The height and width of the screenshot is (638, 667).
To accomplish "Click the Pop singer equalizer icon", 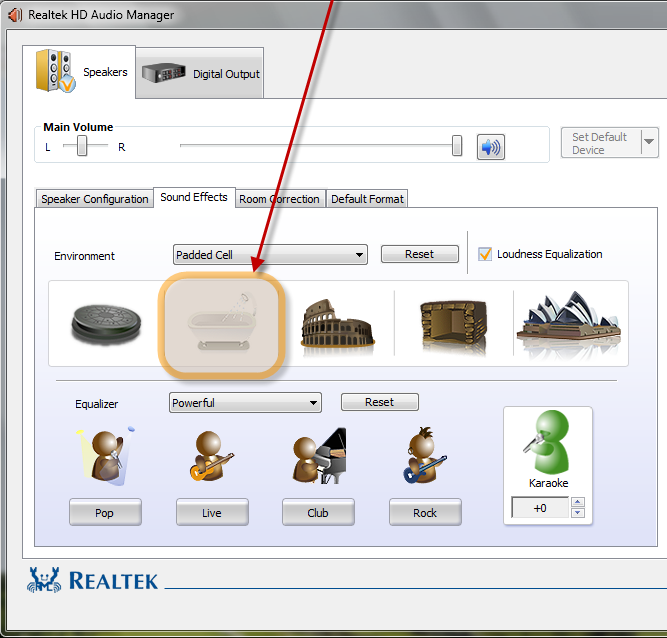I will [x=104, y=458].
